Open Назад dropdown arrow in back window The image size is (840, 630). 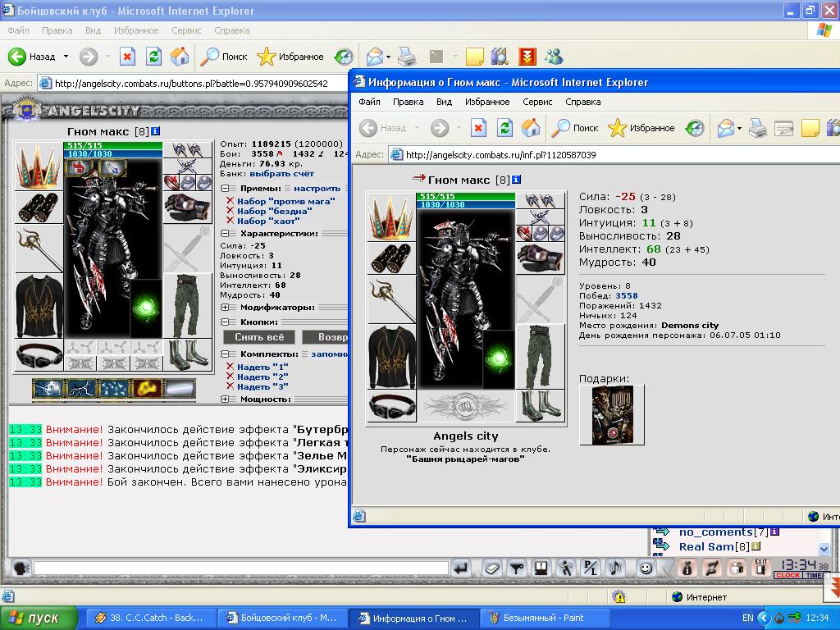point(66,57)
